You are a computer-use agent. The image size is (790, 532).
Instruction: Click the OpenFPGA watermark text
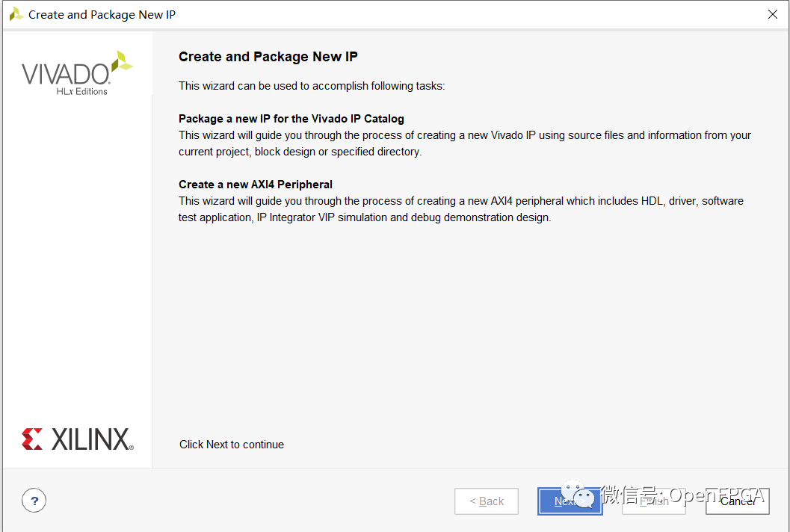tap(684, 495)
